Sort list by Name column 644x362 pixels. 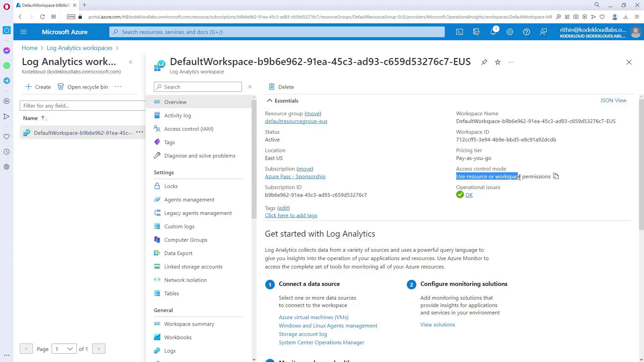tap(31, 118)
